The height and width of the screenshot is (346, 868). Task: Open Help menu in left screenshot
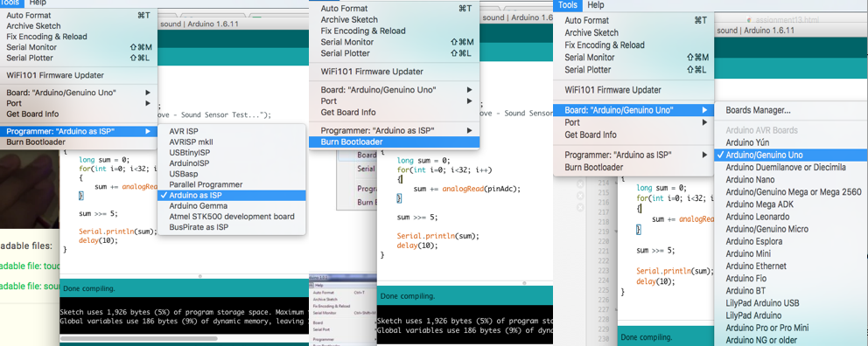(x=38, y=3)
